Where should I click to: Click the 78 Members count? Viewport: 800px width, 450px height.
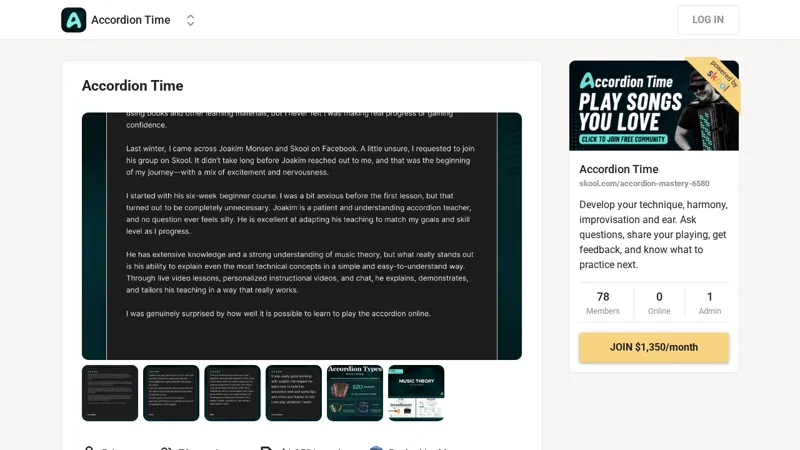click(603, 303)
